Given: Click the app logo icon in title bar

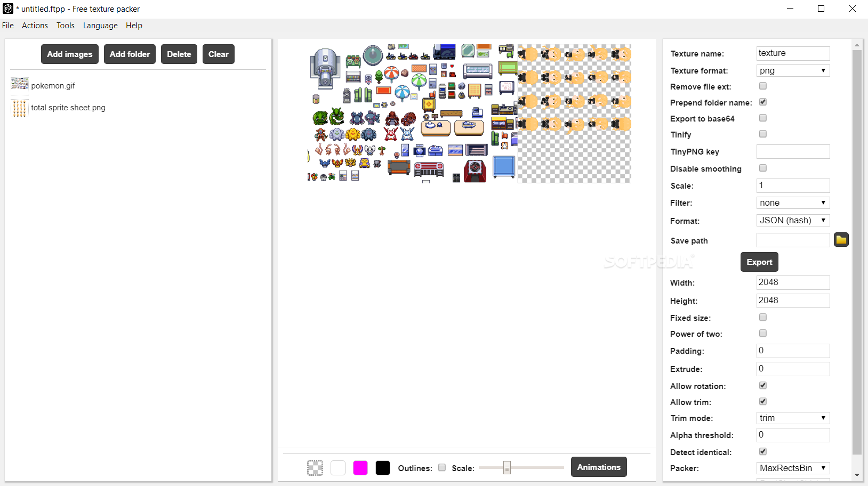Looking at the screenshot, I should pyautogui.click(x=7, y=9).
